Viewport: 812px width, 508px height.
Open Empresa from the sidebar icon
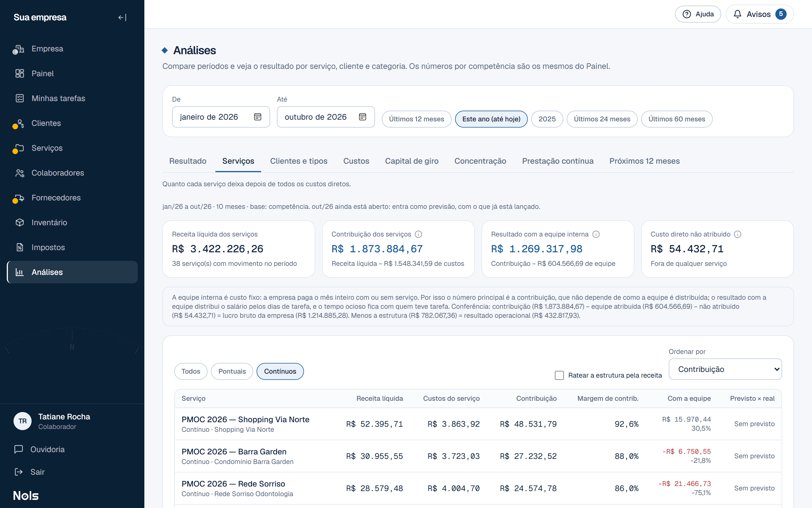(x=19, y=49)
